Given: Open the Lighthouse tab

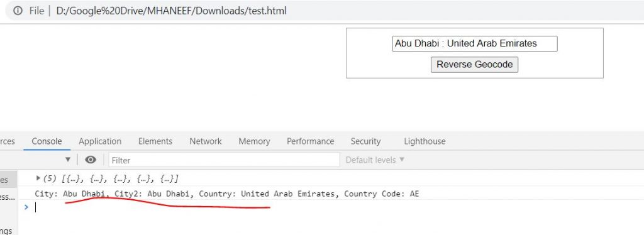Looking at the screenshot, I should 425,141.
